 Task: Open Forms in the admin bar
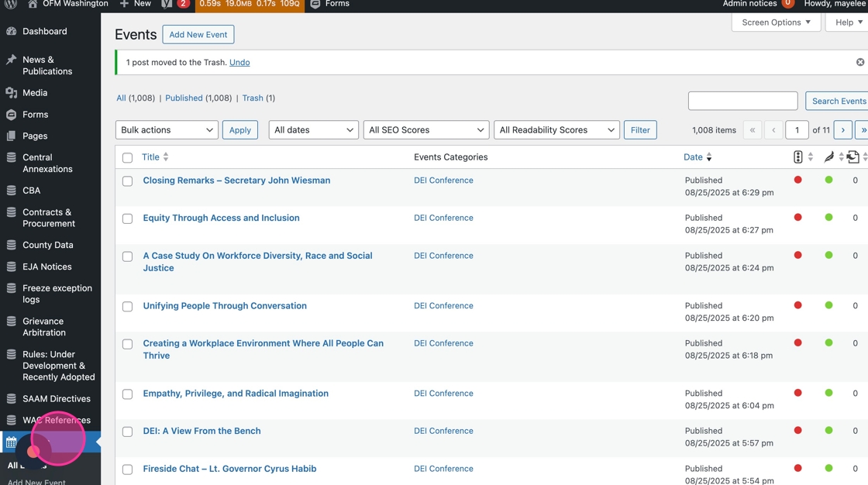(x=330, y=3)
